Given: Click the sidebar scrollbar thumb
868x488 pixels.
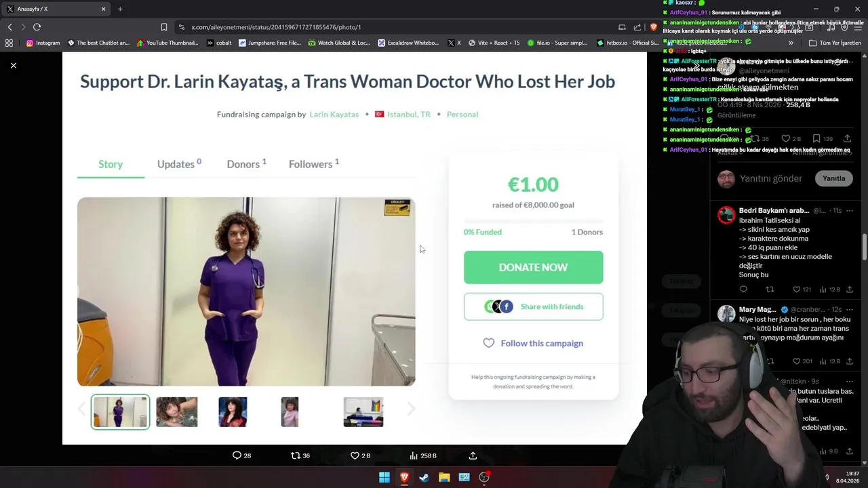Looking at the screenshot, I should coord(865,247).
